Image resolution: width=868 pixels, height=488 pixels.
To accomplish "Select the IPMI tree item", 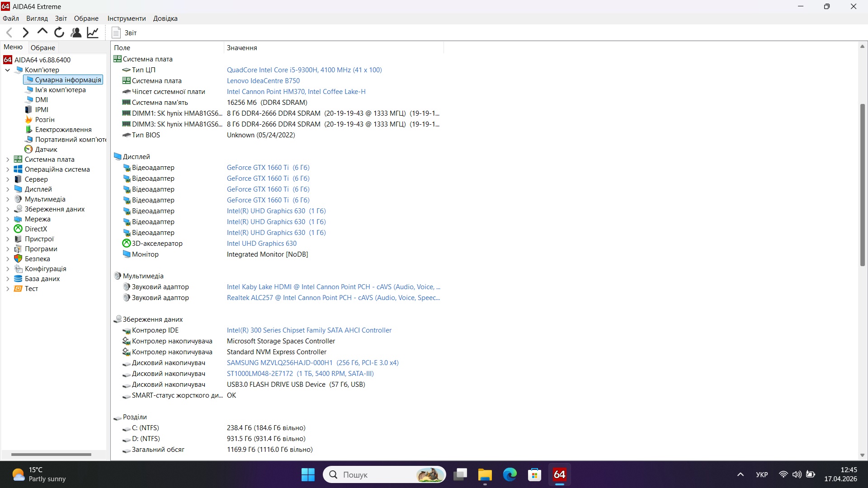I will pos(41,109).
